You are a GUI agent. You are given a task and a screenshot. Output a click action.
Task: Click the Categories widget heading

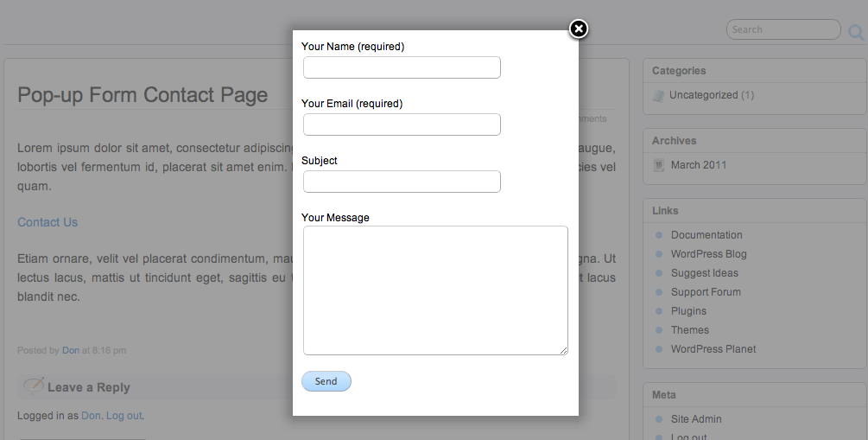tap(679, 71)
